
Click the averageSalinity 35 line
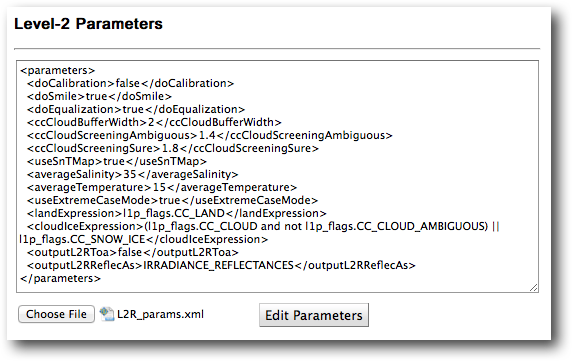click(x=132, y=174)
